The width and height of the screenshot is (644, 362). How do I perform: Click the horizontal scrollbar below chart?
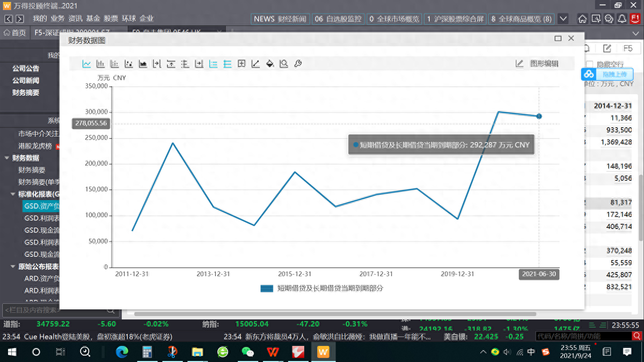coord(333,314)
